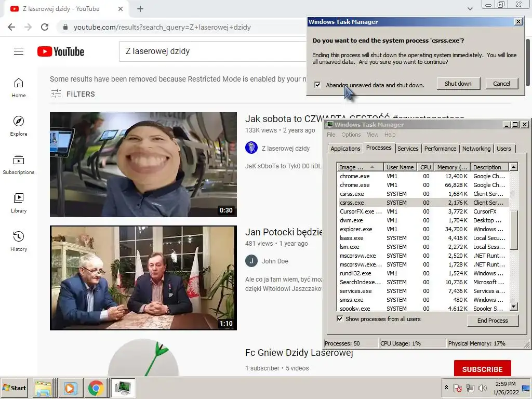The image size is (532, 399).
Task: Open the volume tray icon
Action: pyautogui.click(x=482, y=388)
